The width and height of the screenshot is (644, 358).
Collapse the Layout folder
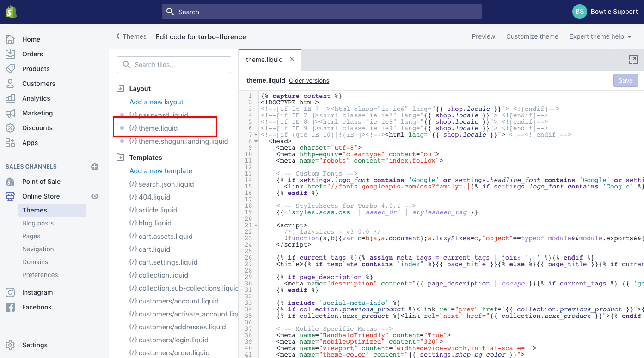[120, 89]
